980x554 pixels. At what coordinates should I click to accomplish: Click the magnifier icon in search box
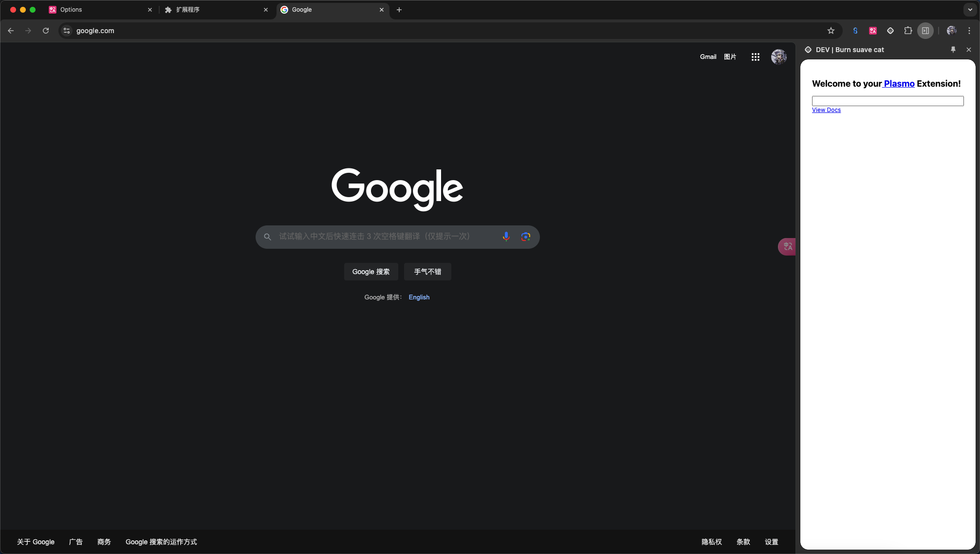[267, 237]
